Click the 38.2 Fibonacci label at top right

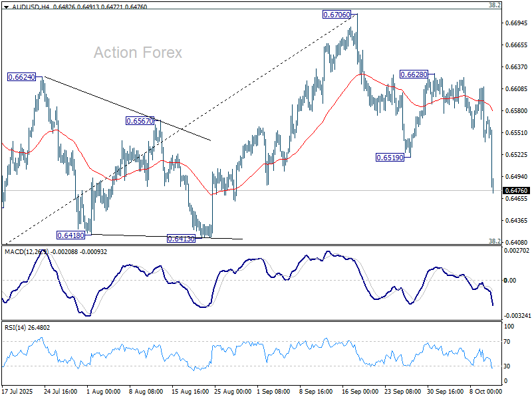pos(494,5)
